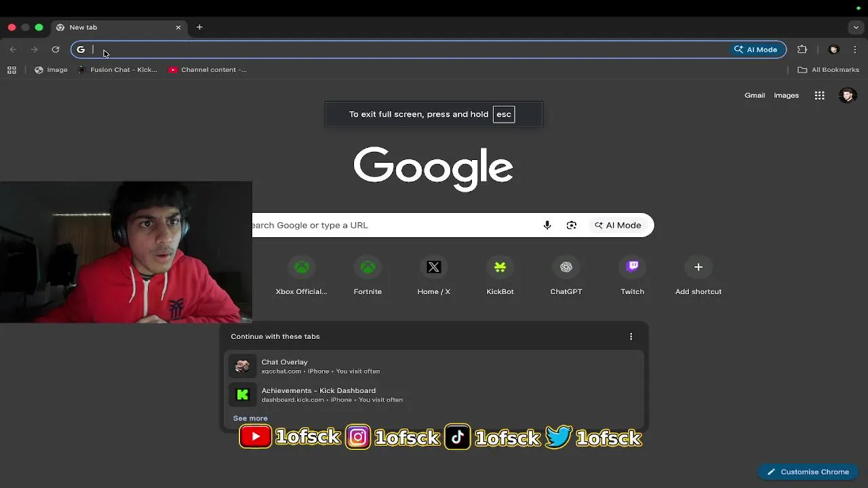Activate AI Mode in address bar

click(756, 49)
